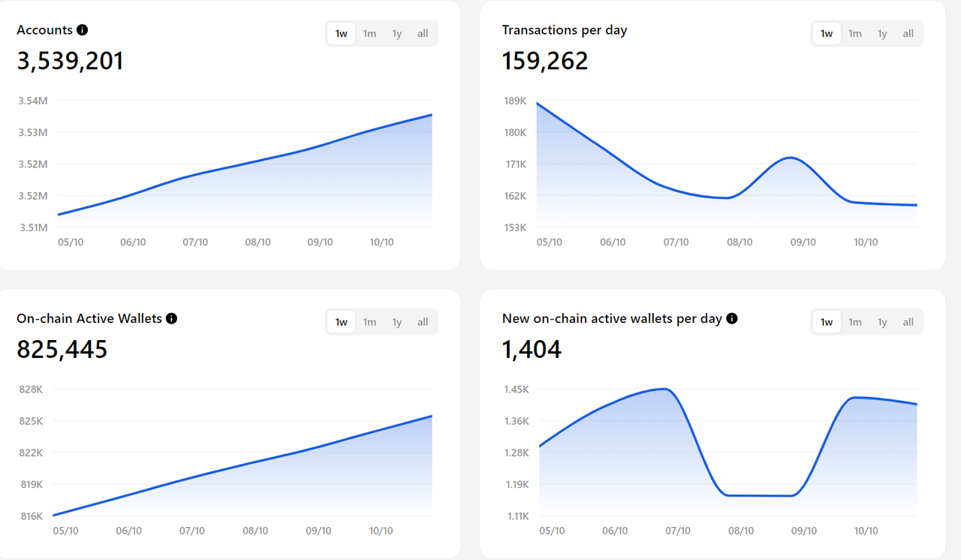Click info icon beside On-chain Active Wallets
The height and width of the screenshot is (560, 961).
(171, 318)
